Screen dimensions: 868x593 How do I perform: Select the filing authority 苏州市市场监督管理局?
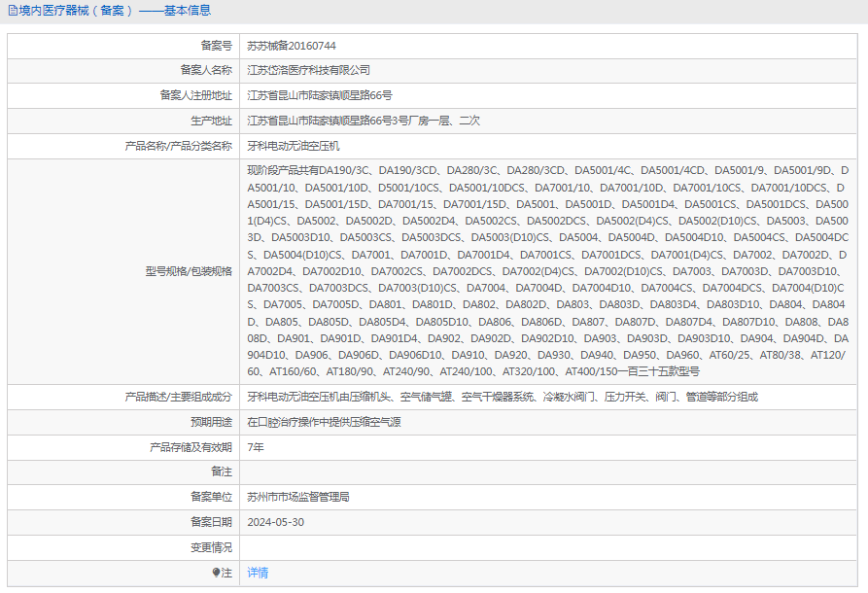297,497
